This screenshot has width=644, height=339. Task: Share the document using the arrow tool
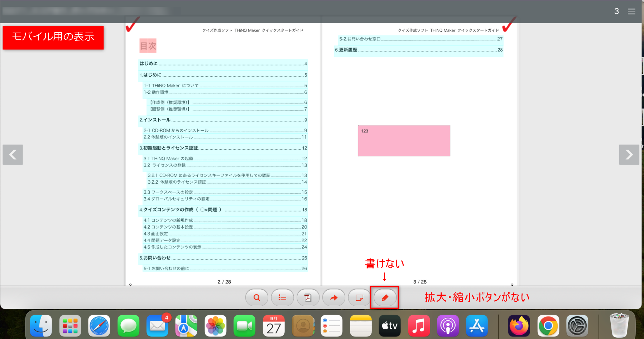[333, 297]
